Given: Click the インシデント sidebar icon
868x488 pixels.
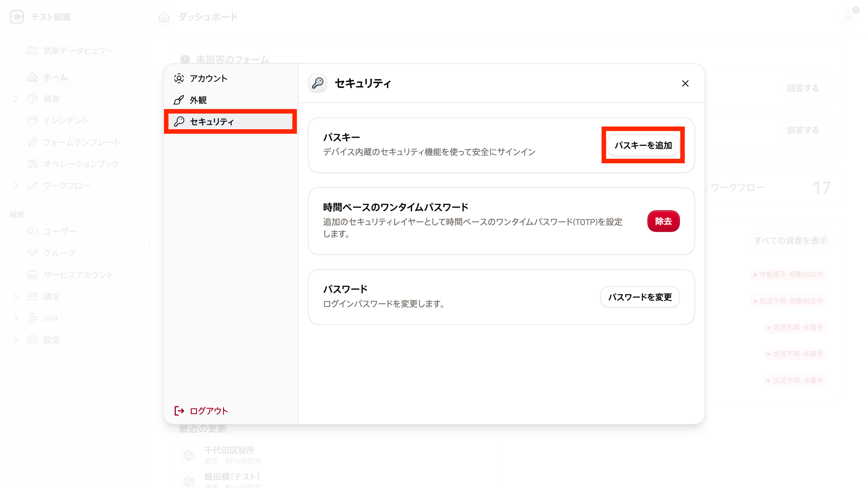Looking at the screenshot, I should coord(32,120).
